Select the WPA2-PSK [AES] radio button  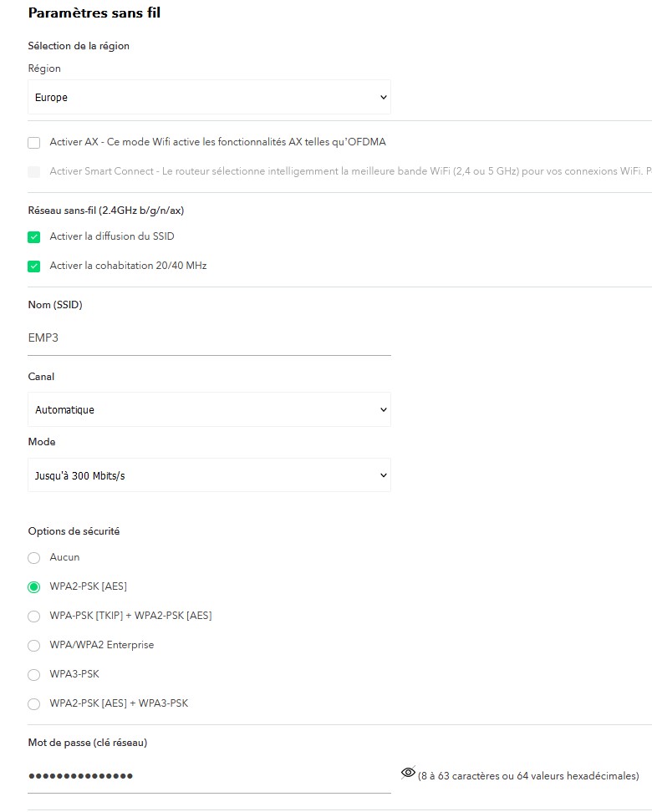tap(34, 587)
